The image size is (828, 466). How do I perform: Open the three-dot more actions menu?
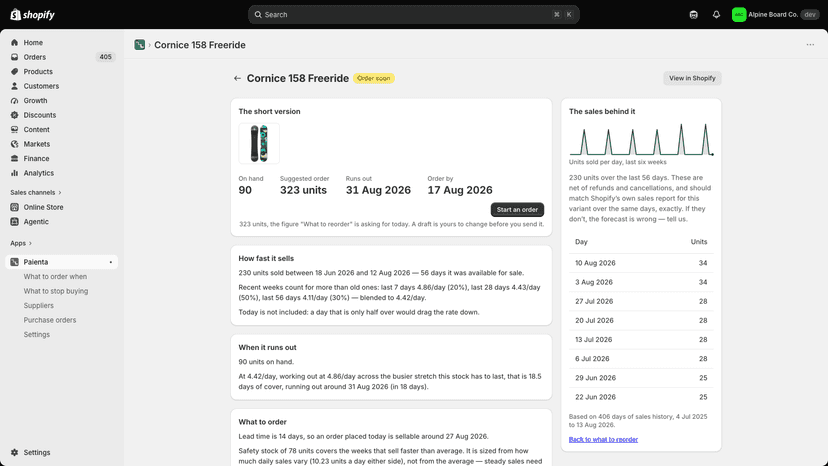810,45
